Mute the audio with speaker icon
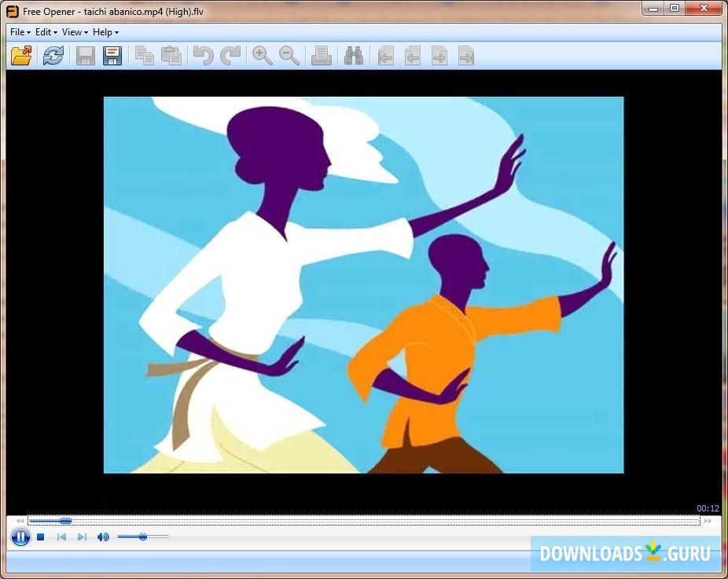This screenshot has height=579, width=728. [x=103, y=537]
